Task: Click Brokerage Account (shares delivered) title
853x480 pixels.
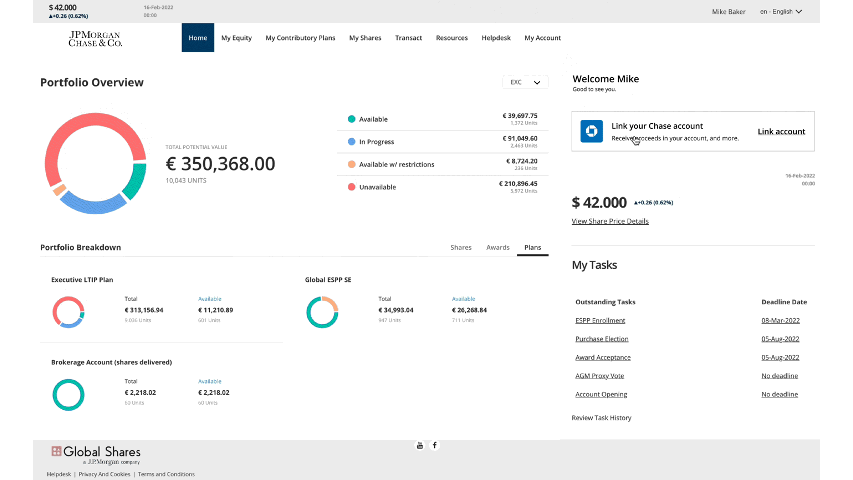Action: pyautogui.click(x=112, y=362)
